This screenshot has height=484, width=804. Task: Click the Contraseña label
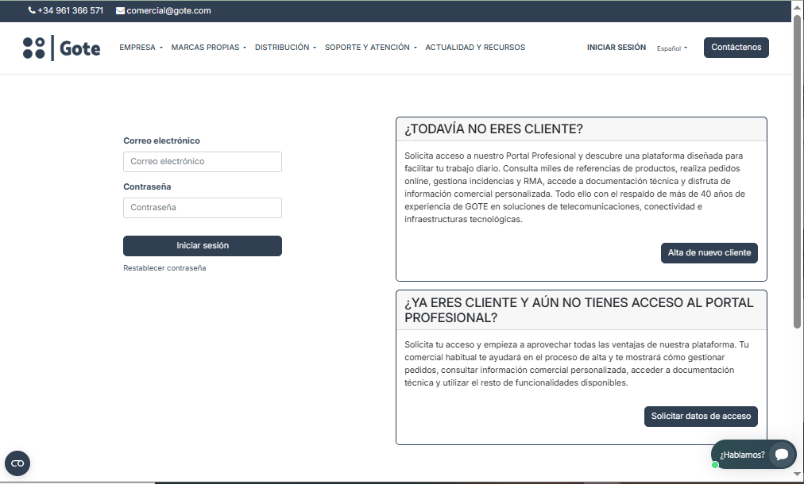(x=147, y=187)
